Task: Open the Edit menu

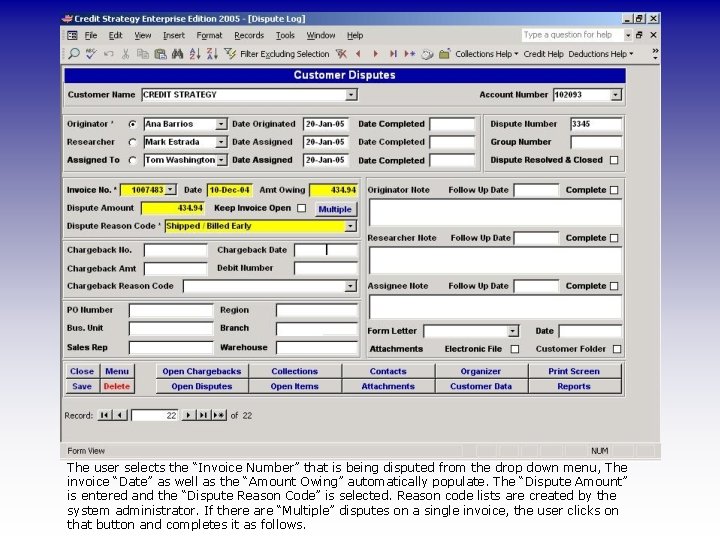Action: pos(115,35)
